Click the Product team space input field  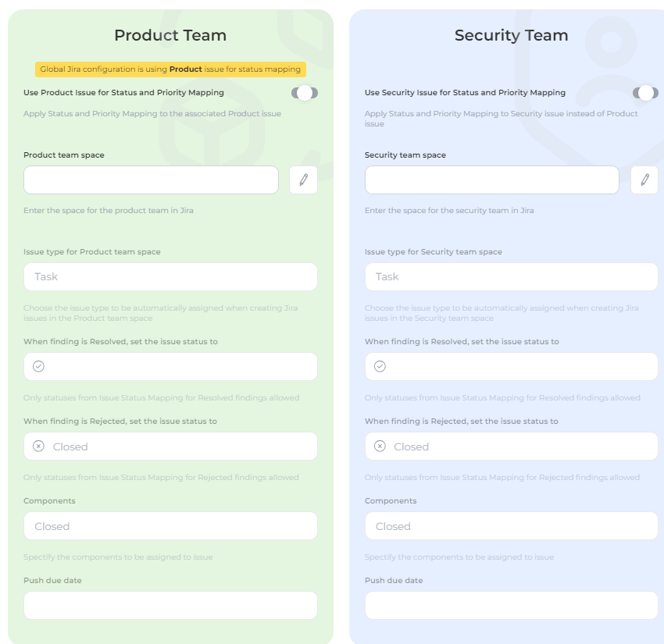(x=151, y=180)
